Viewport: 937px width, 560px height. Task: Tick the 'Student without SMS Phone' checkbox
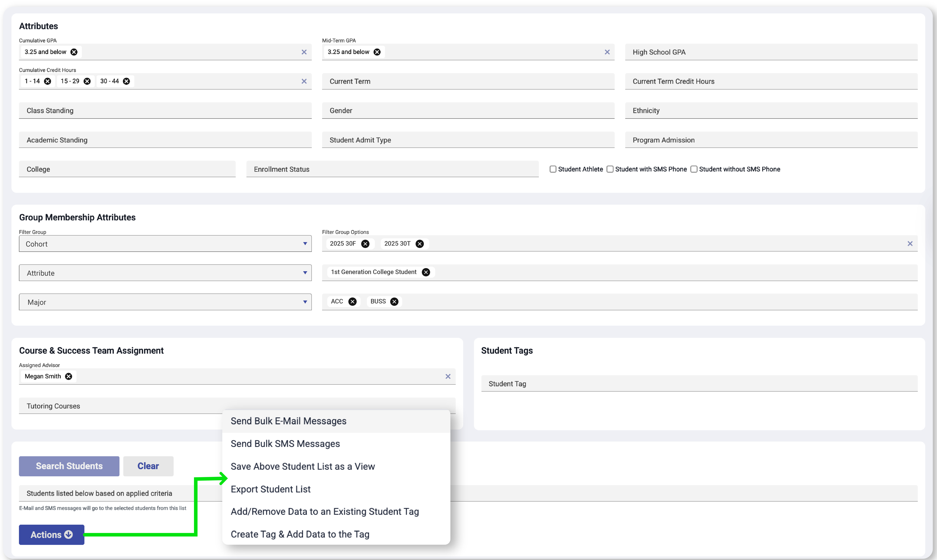pyautogui.click(x=694, y=169)
